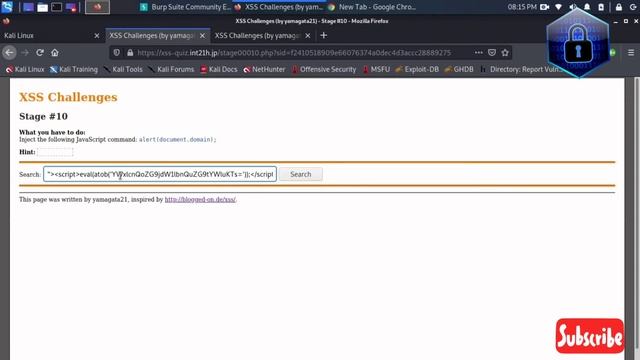Open the NetHunter bookmark
The width and height of the screenshot is (640, 360).
click(x=264, y=69)
